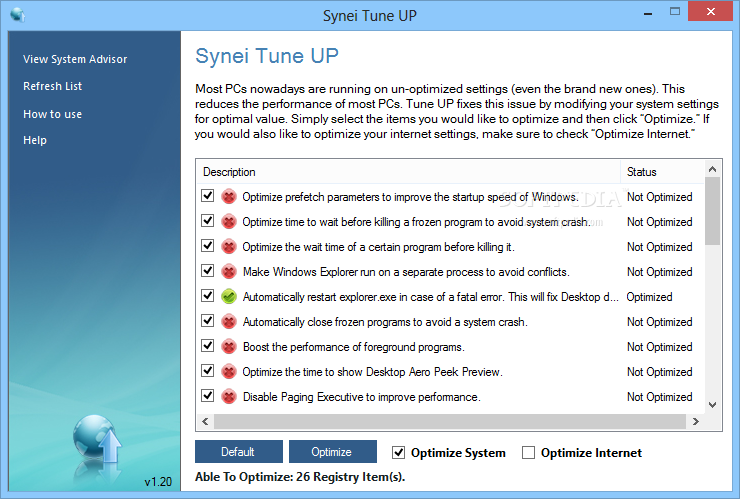This screenshot has height=499, width=740.
Task: Click the 'Optimized' status of explorer.exe row
Action: tap(649, 297)
